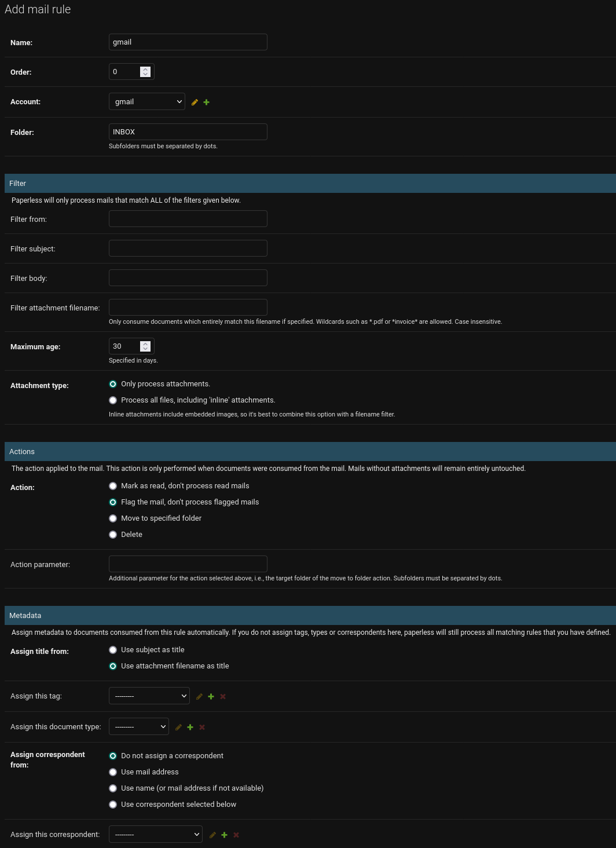This screenshot has height=848, width=616.
Task: Select process all files including inline attachments
Action: 113,400
